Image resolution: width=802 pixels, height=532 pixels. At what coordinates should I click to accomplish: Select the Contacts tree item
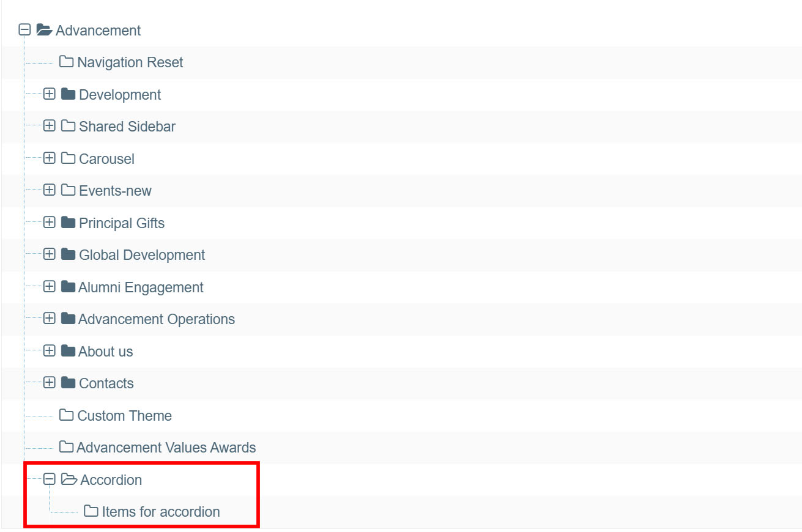click(106, 383)
